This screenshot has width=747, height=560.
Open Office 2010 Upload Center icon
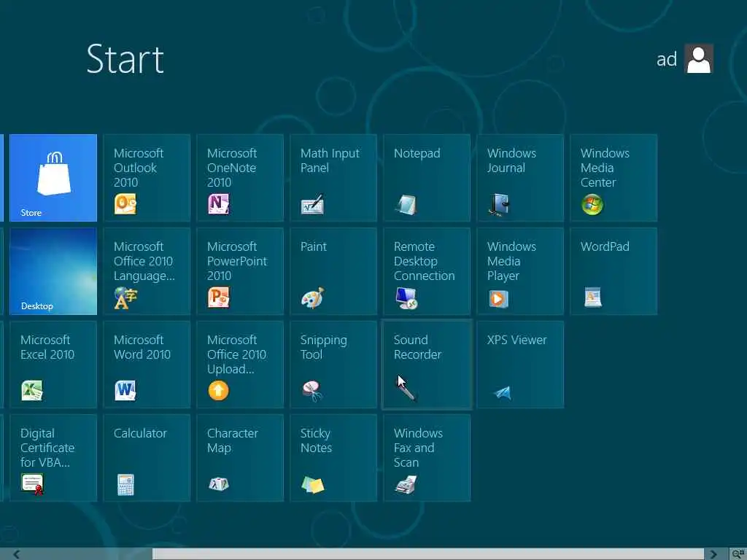coord(219,391)
